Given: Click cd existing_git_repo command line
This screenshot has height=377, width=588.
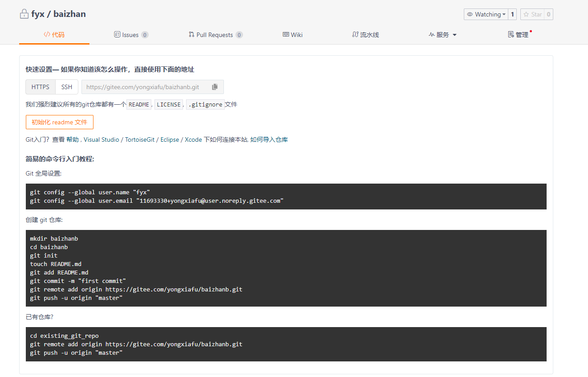Looking at the screenshot, I should click(64, 336).
